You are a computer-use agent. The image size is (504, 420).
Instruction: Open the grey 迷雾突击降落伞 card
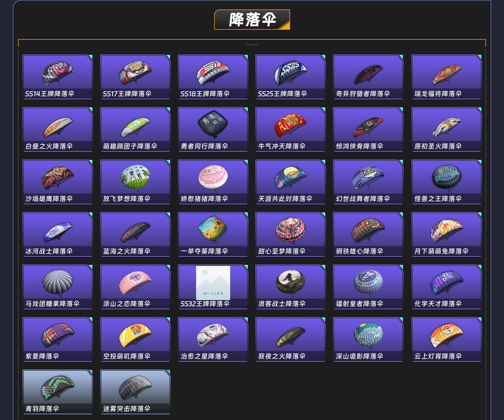tap(135, 392)
